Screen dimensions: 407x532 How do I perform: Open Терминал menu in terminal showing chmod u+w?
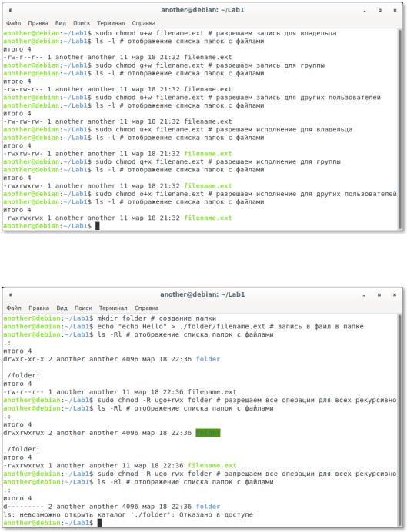click(111, 23)
